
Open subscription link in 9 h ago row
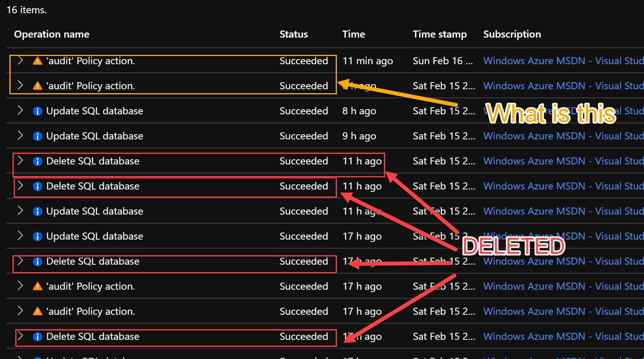tap(563, 136)
